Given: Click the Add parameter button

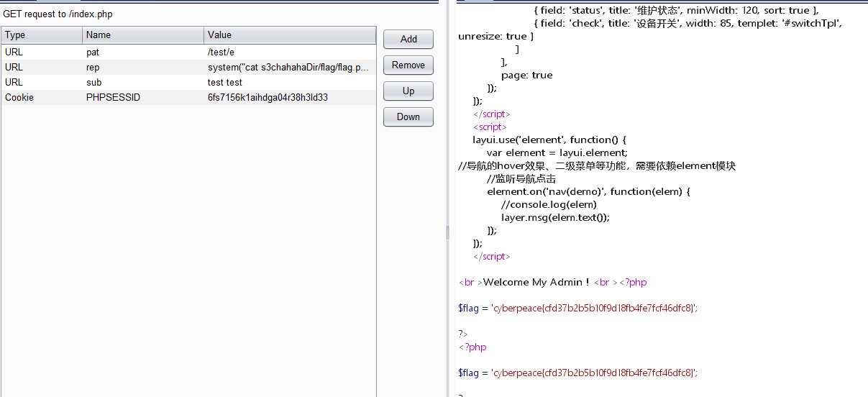Looking at the screenshot, I should click(408, 39).
